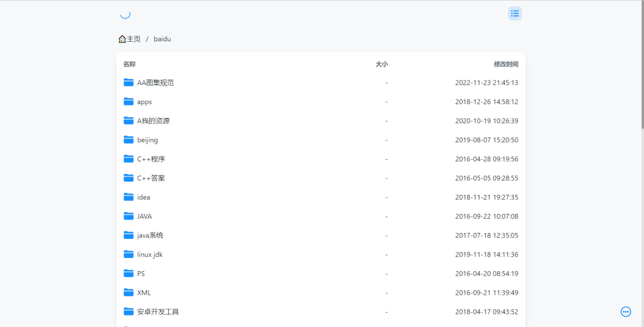This screenshot has height=327, width=644.
Task: Go to 主页 breadcrumb link
Action: (x=134, y=39)
